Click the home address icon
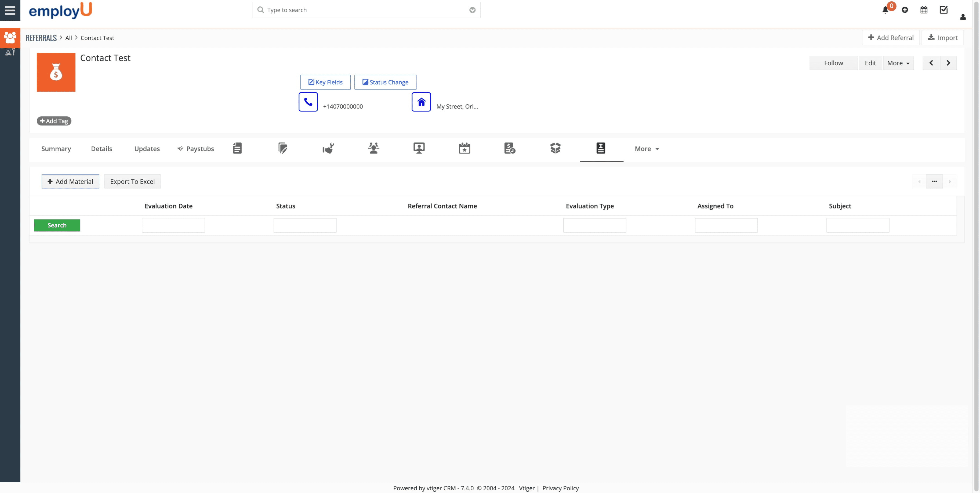The image size is (980, 493). 421,102
